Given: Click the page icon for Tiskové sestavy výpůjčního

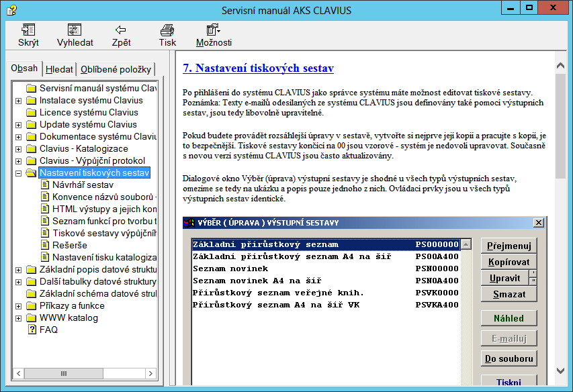Looking at the screenshot, I should [x=45, y=233].
